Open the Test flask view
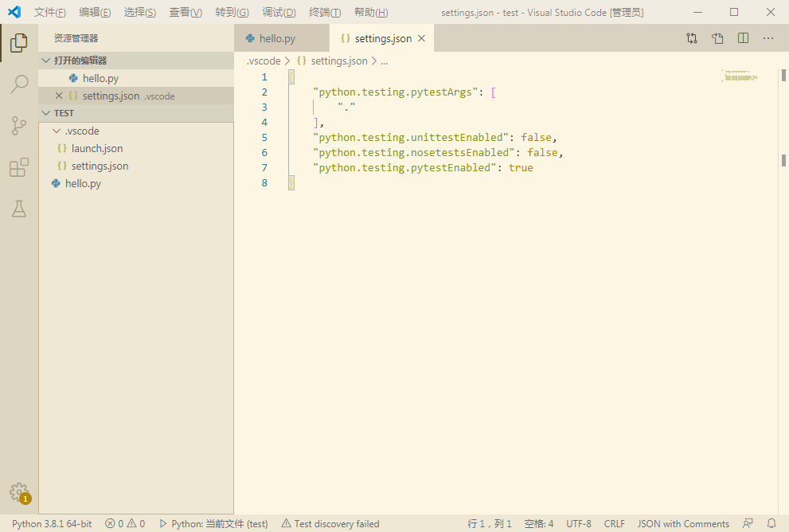Viewport: 789px width, 532px height. click(x=18, y=209)
